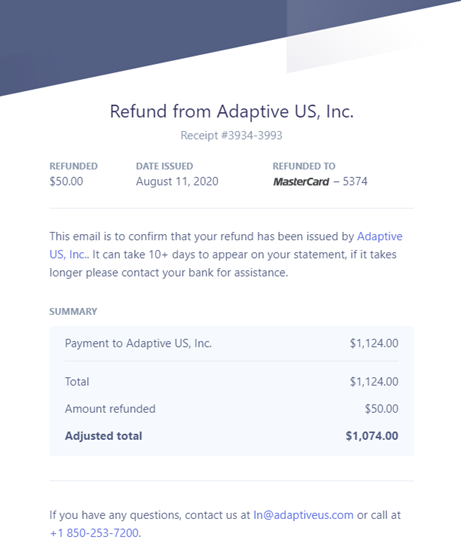Image resolution: width=461 pixels, height=549 pixels.
Task: Click the payment amount $1,124.00 in first row
Action: [x=374, y=343]
